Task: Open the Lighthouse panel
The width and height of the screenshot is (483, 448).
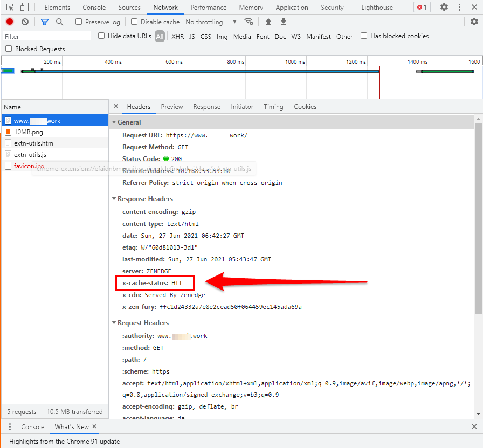Action: point(377,8)
